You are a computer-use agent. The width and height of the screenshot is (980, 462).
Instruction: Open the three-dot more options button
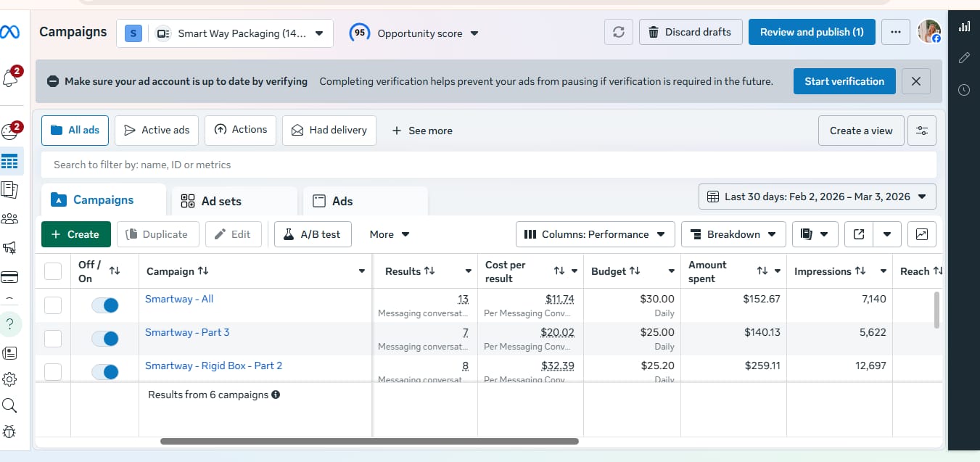pos(896,33)
